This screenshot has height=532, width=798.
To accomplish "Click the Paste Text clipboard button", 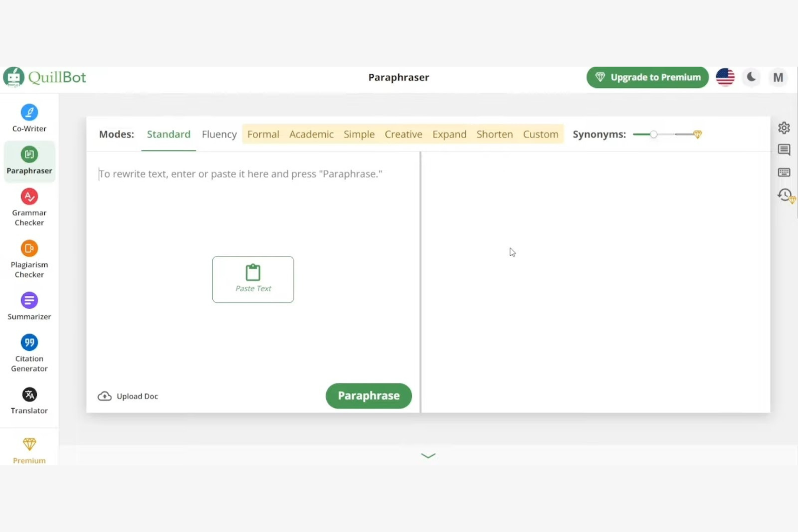I will tap(253, 279).
